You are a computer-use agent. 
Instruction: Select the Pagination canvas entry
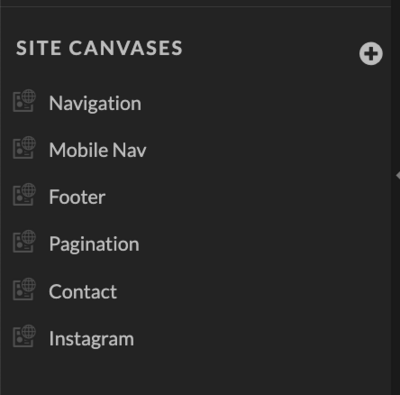(x=94, y=244)
